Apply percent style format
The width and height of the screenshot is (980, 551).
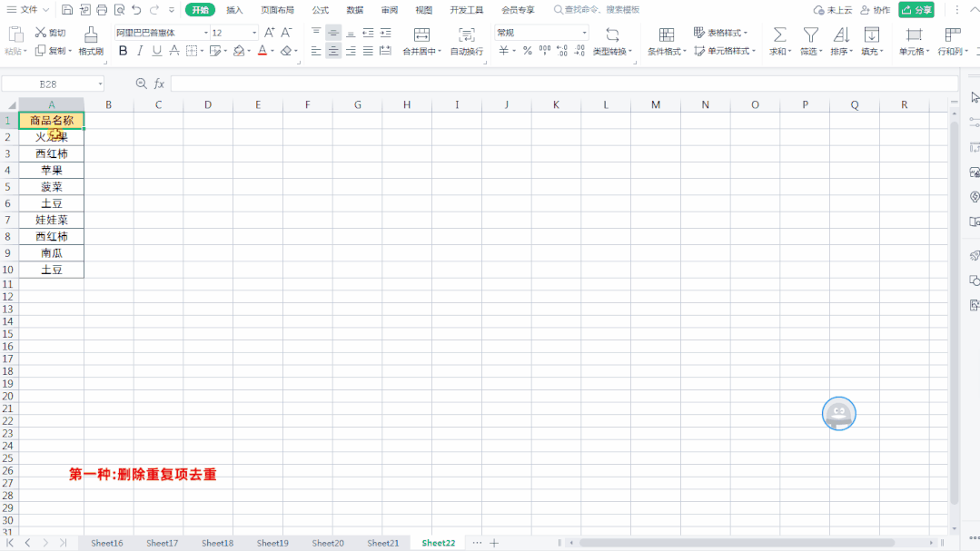point(528,51)
